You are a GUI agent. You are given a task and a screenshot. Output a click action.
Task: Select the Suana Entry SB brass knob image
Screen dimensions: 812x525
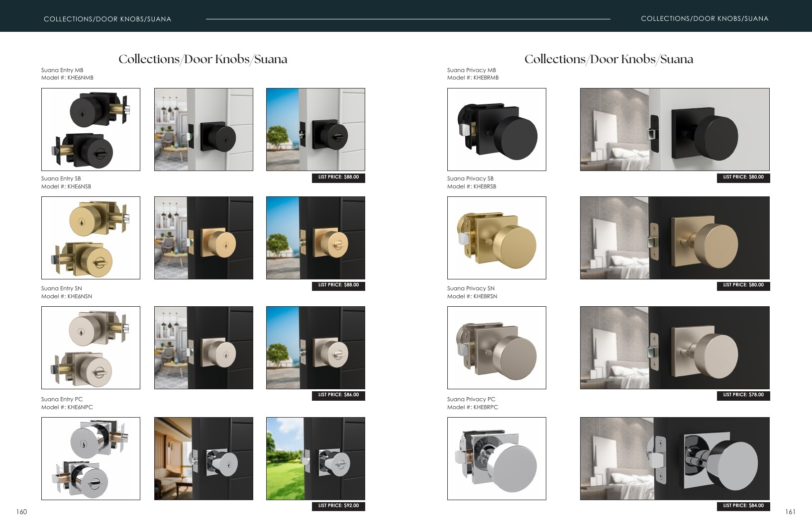[x=91, y=238]
